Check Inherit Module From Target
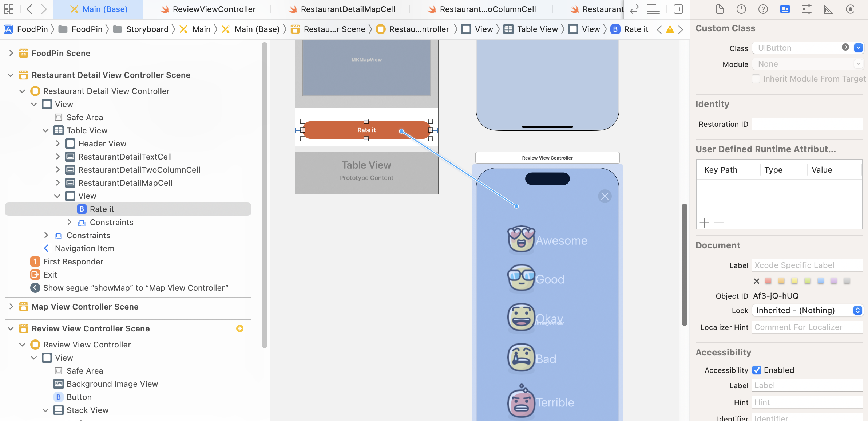This screenshot has height=421, width=868. pyautogui.click(x=756, y=79)
